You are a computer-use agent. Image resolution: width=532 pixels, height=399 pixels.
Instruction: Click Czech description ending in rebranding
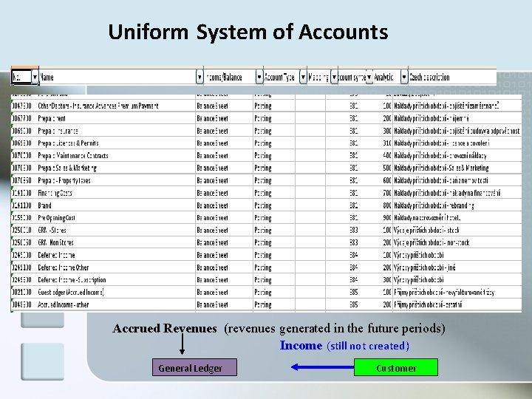click(434, 205)
